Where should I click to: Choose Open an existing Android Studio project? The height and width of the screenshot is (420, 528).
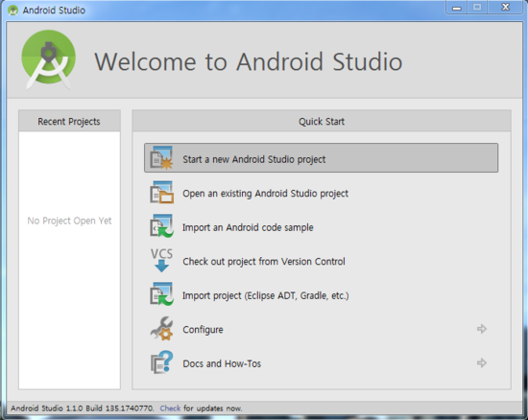point(265,194)
